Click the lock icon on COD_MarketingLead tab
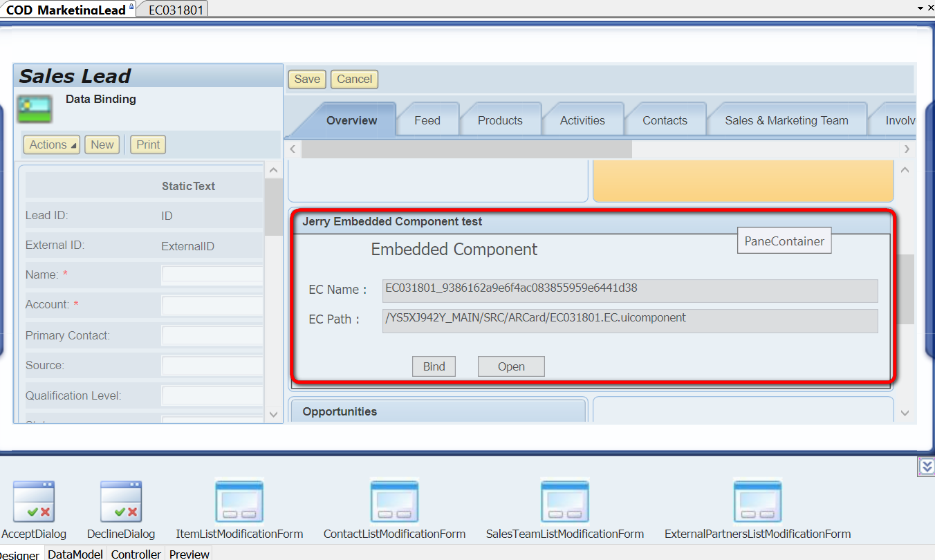Screen dimensions: 935x560 click(131, 6)
